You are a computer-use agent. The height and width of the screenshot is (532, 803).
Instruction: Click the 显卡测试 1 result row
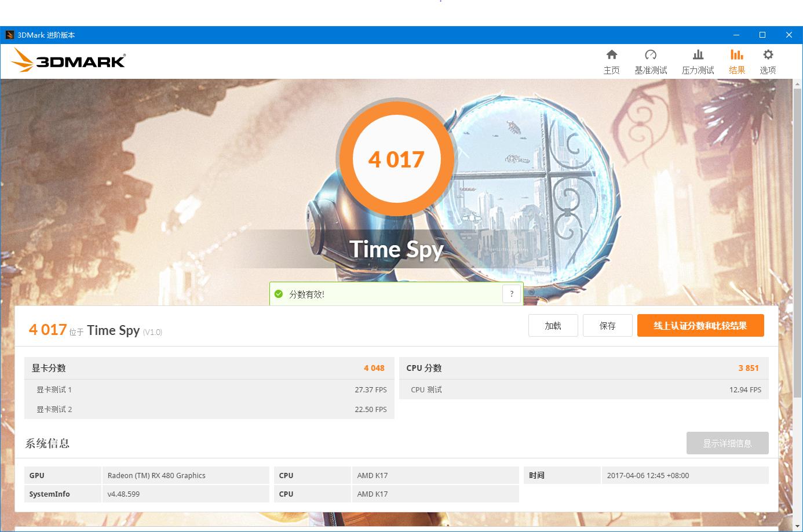pyautogui.click(x=209, y=389)
